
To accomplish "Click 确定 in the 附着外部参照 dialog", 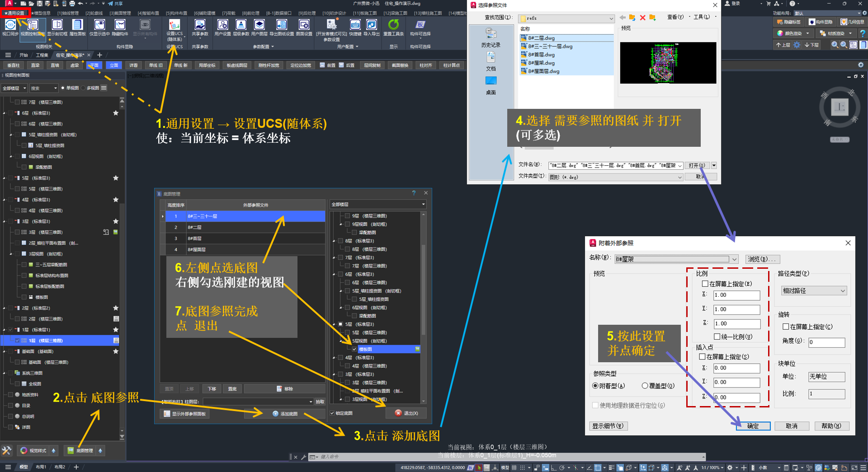I will tap(753, 426).
